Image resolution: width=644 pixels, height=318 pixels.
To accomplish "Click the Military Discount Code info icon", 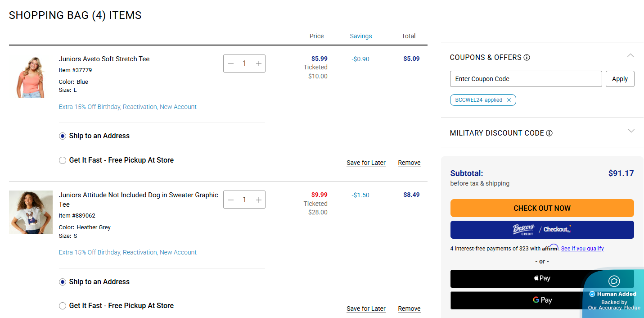I will [x=549, y=133].
